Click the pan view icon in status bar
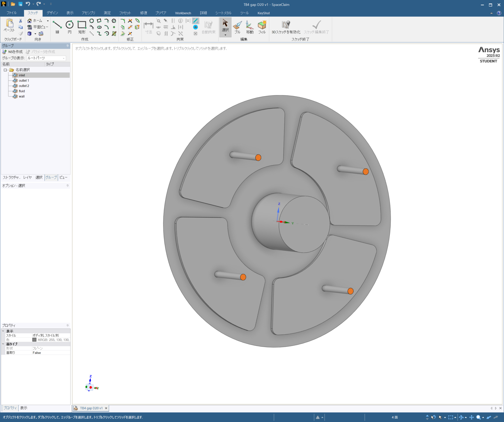504x422 pixels. click(x=471, y=417)
